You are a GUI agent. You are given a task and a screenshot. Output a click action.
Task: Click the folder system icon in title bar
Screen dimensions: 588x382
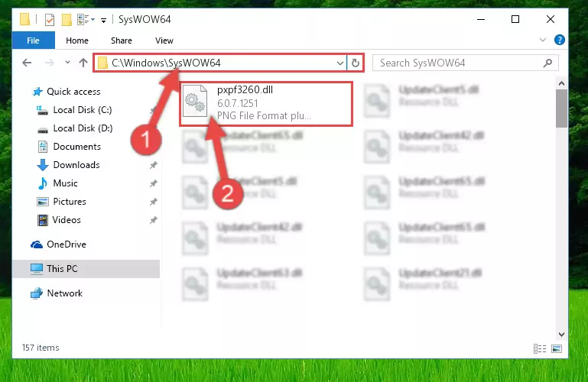(24, 19)
